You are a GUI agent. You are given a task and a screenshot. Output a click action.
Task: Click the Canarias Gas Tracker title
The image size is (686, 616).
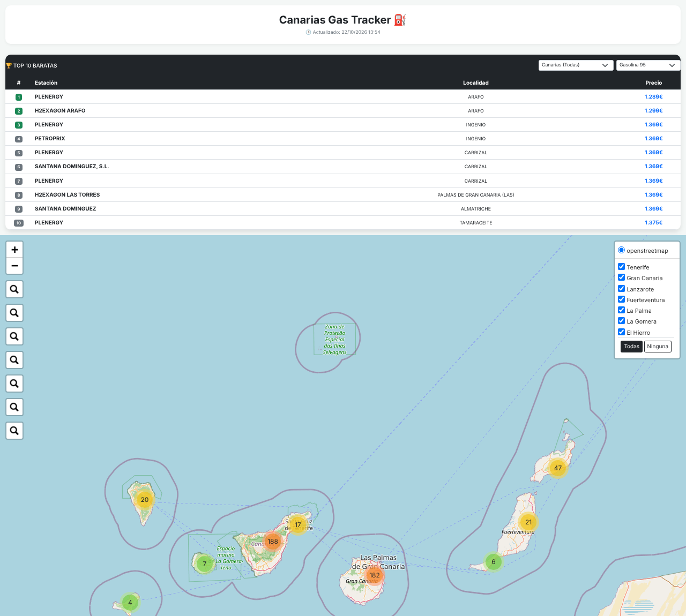pyautogui.click(x=342, y=20)
